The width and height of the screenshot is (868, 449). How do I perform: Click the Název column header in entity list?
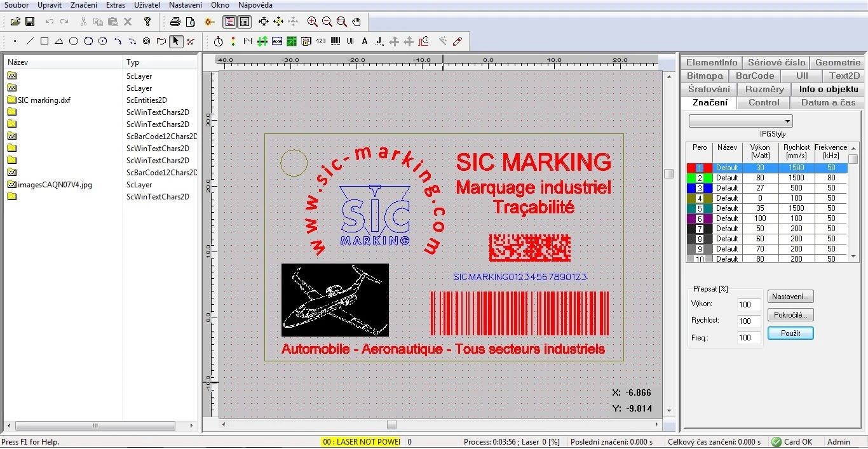tap(64, 62)
